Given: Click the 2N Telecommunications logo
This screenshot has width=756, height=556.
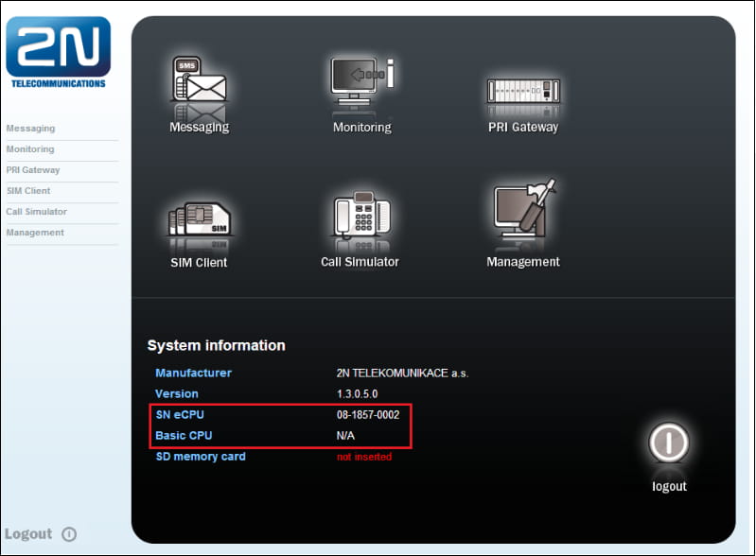Looking at the screenshot, I should 59,53.
